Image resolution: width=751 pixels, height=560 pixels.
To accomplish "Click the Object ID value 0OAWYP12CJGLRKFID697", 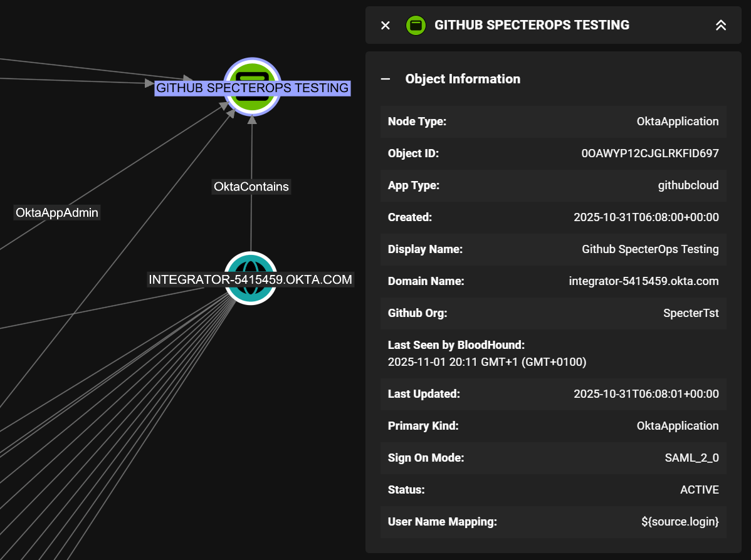I will (650, 153).
